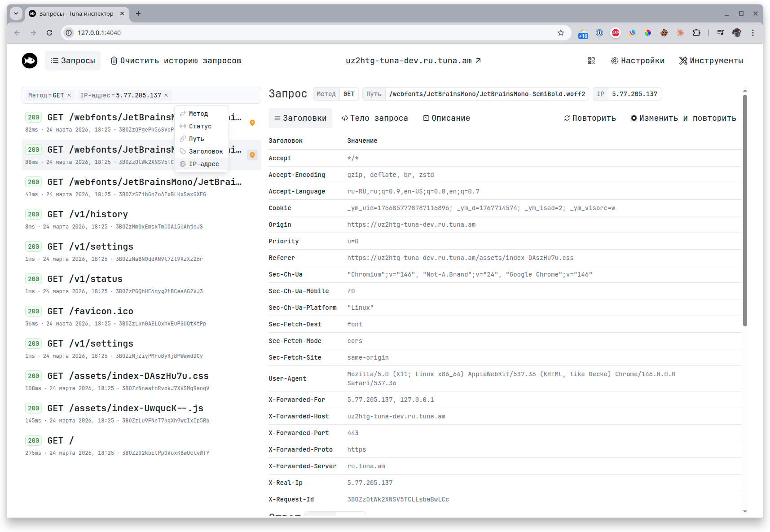The height and width of the screenshot is (532, 770).
Task: Click the Tuna fish logo icon
Action: click(x=30, y=61)
